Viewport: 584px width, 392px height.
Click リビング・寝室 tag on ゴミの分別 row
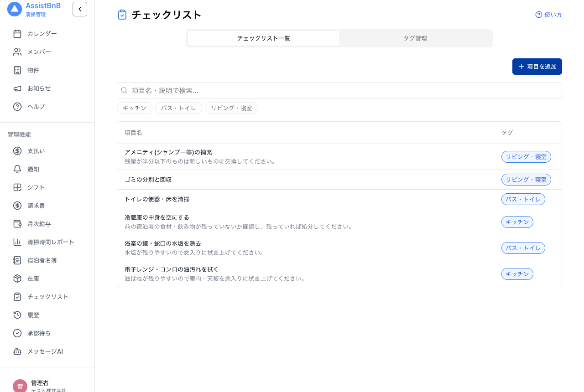[x=526, y=180]
